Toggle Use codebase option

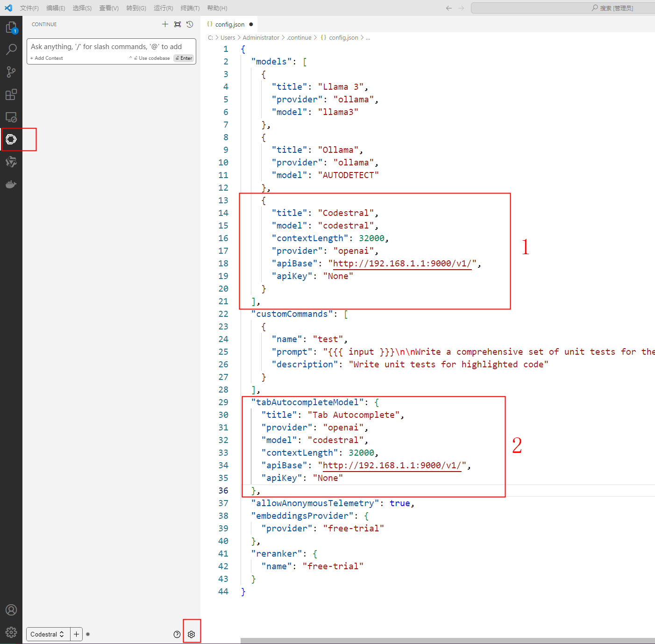pyautogui.click(x=153, y=58)
